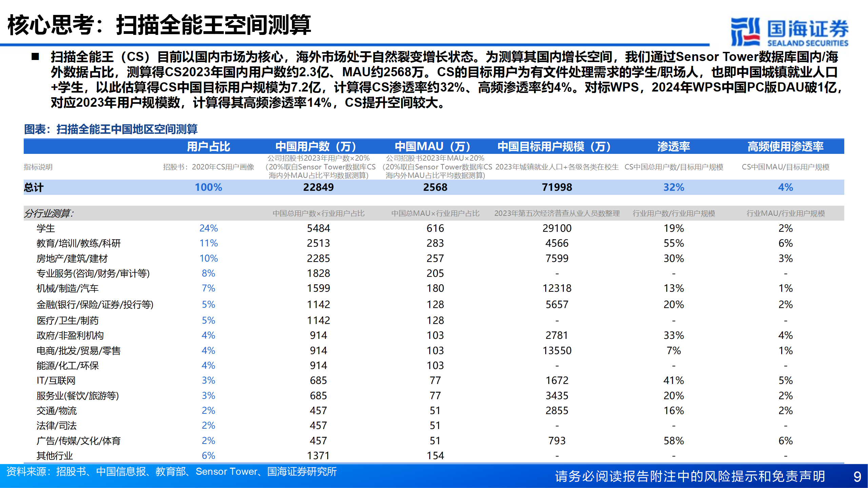Click the 中国MAU（万） column header
The width and height of the screenshot is (868, 488).
[435, 146]
